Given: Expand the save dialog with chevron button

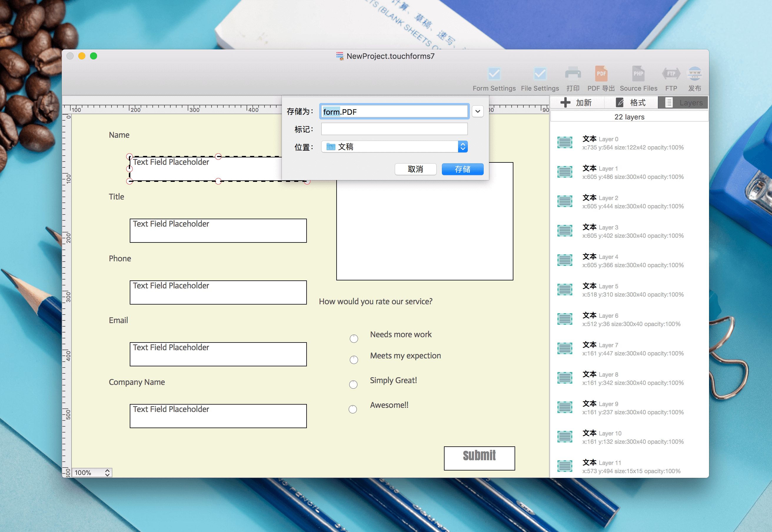Looking at the screenshot, I should pos(477,111).
